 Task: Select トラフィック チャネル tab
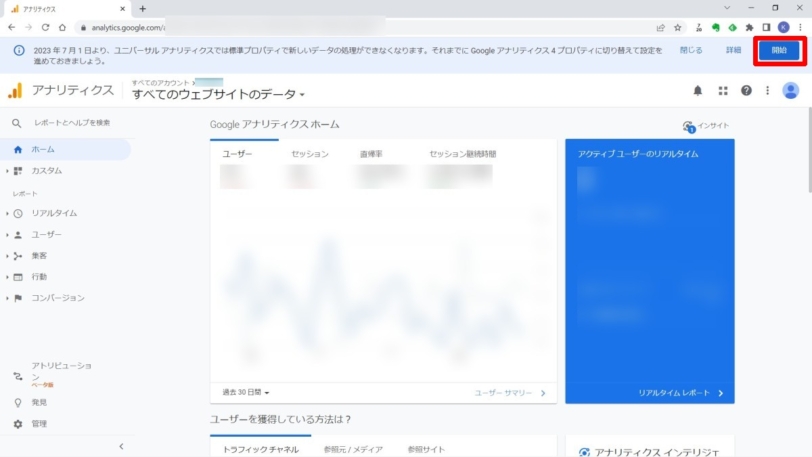[260, 449]
